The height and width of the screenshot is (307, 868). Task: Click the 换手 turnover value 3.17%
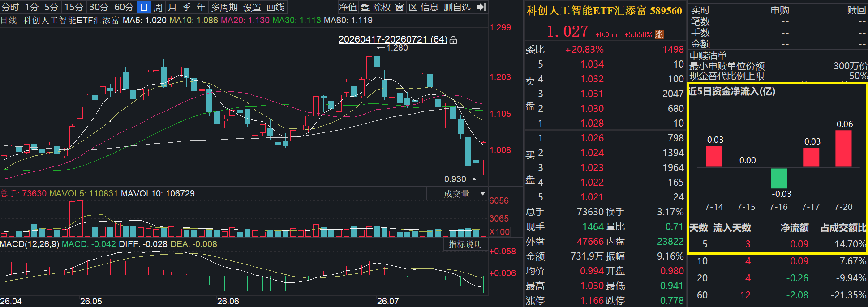(x=670, y=212)
